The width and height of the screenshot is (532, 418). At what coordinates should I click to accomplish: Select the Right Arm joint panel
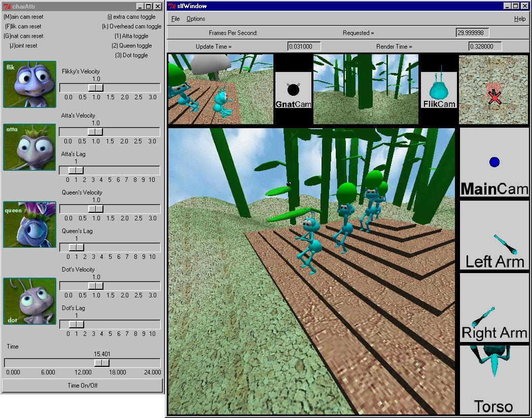click(x=494, y=308)
